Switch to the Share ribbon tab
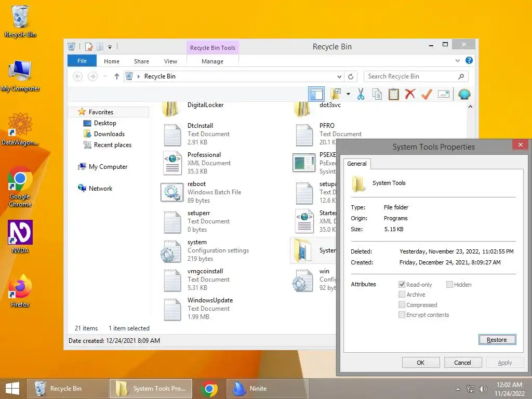 click(x=141, y=61)
